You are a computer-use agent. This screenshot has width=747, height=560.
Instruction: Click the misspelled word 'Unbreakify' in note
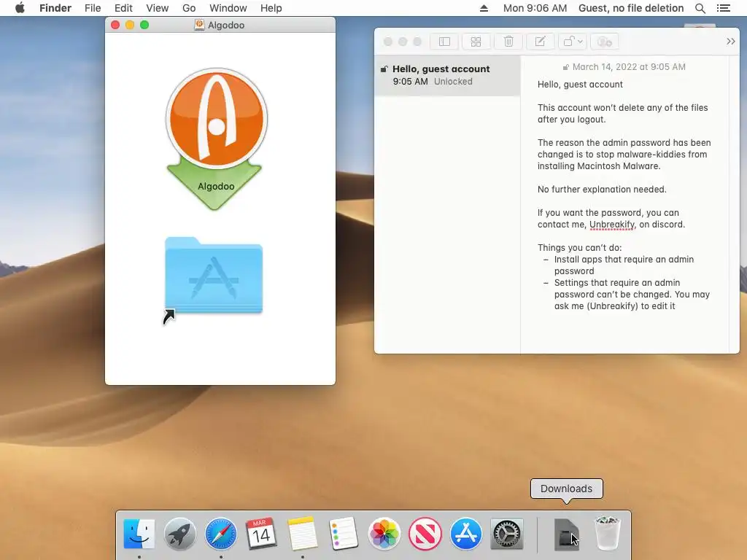(x=612, y=225)
